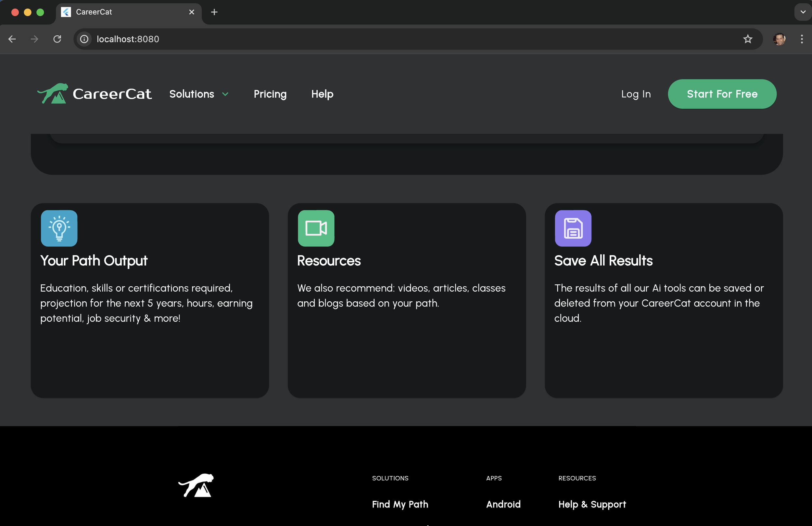The height and width of the screenshot is (526, 812).
Task: Open a new tab with the plus button
Action: tap(214, 12)
